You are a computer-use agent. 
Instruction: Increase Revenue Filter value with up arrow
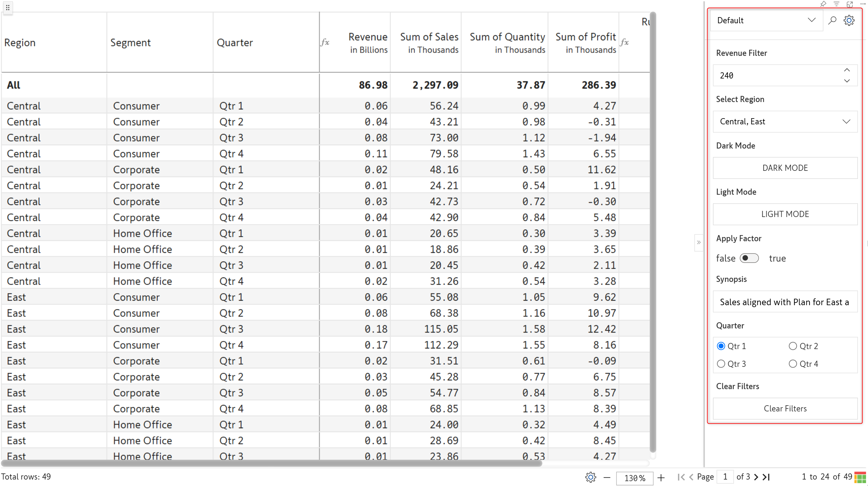click(x=847, y=70)
